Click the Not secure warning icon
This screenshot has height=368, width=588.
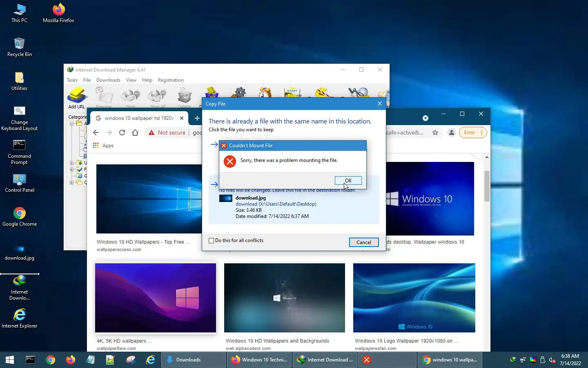pos(151,132)
